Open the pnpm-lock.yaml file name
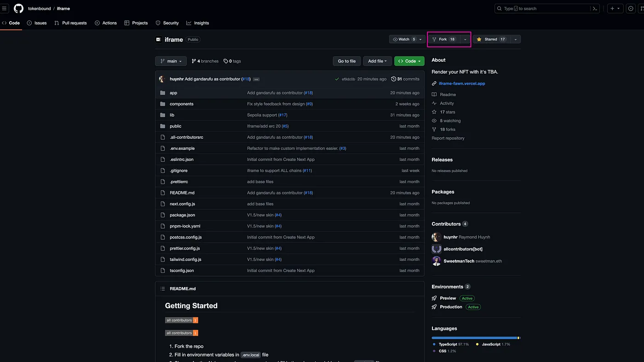This screenshot has height=362, width=644. point(185,226)
